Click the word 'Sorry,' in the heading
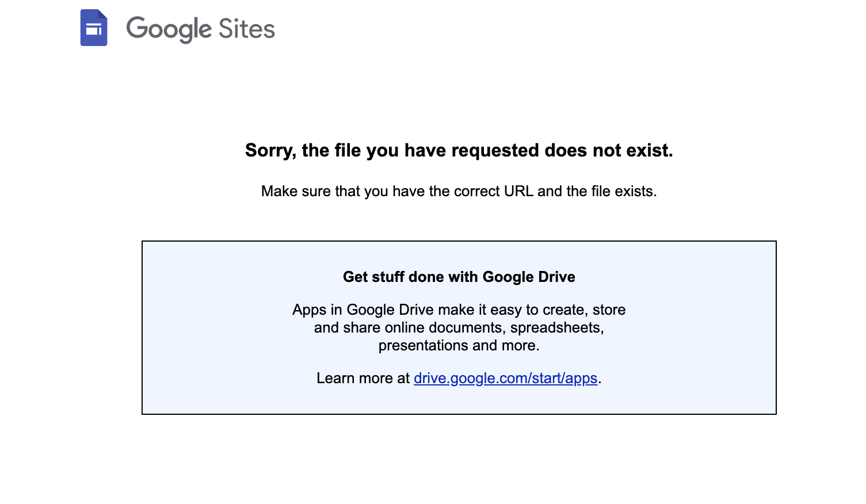Image resolution: width=866 pixels, height=504 pixels. point(270,150)
